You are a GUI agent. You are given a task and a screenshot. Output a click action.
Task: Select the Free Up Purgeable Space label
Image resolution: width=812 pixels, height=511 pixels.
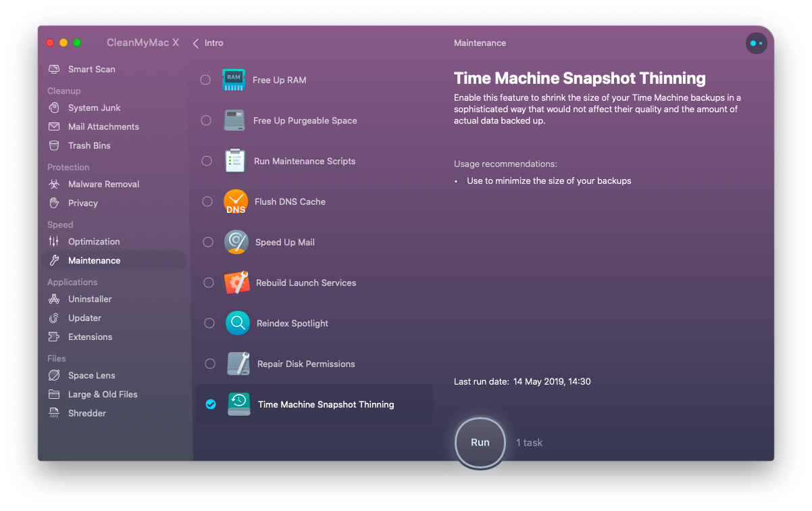[305, 121]
